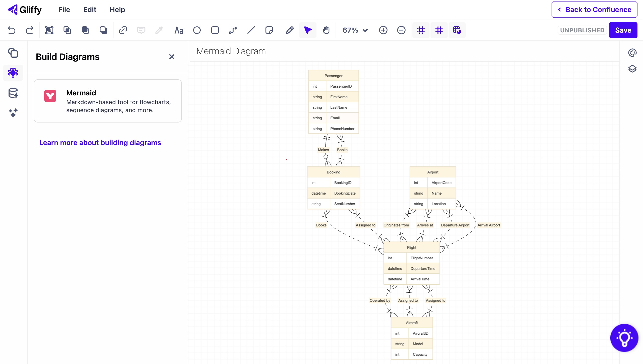Click the Redo icon
The height and width of the screenshot is (364, 643).
coord(29,30)
